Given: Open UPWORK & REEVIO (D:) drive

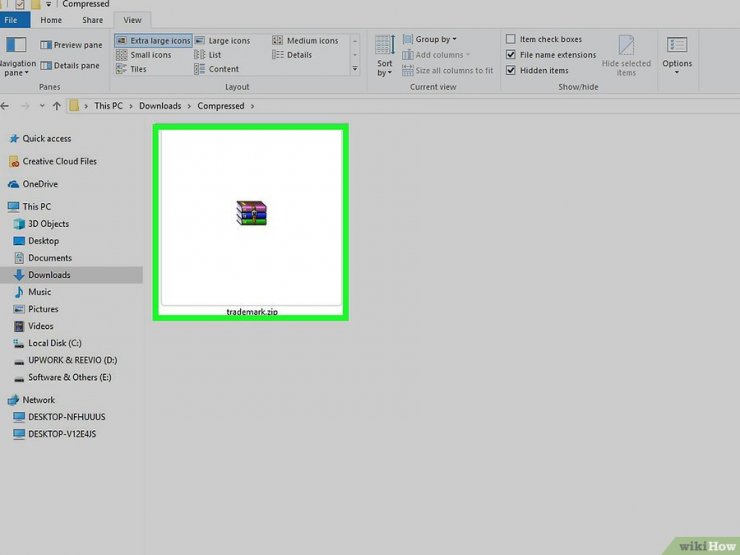Looking at the screenshot, I should 72,360.
